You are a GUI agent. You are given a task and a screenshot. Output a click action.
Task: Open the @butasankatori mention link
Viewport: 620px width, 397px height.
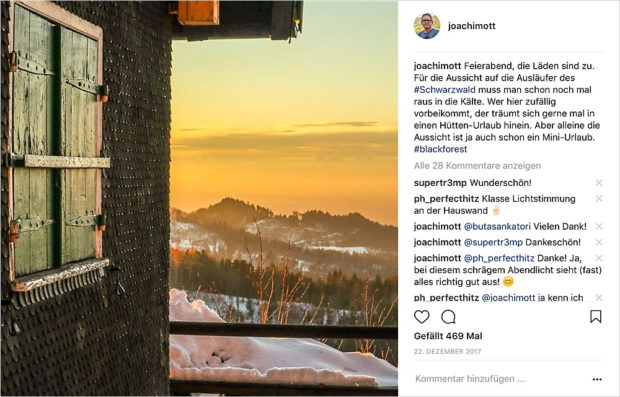coord(497,227)
